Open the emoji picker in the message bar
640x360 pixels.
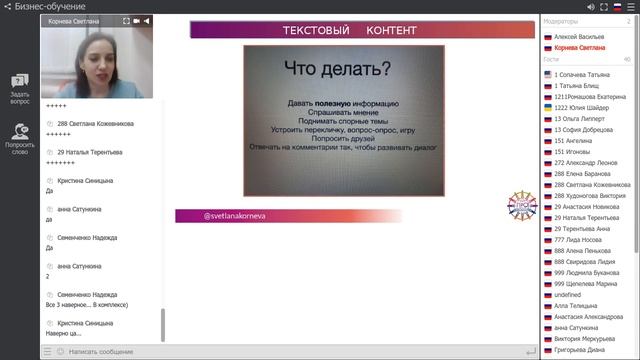[x=60, y=351]
